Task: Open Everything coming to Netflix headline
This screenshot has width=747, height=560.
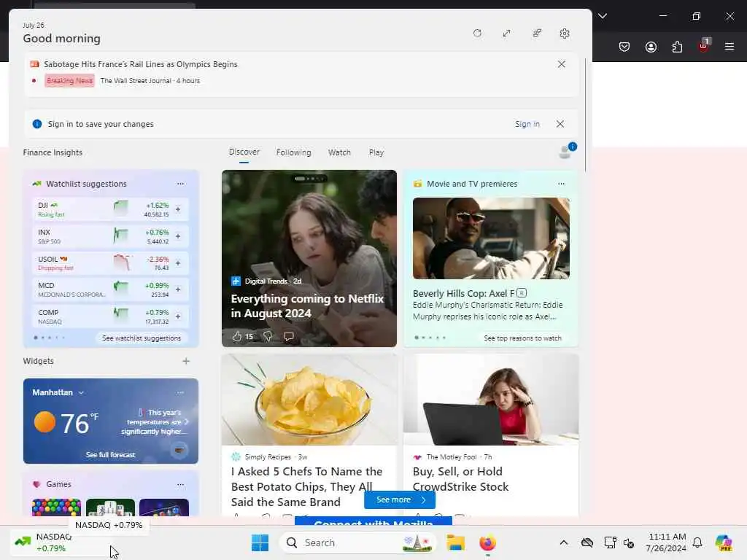Action: pyautogui.click(x=307, y=306)
